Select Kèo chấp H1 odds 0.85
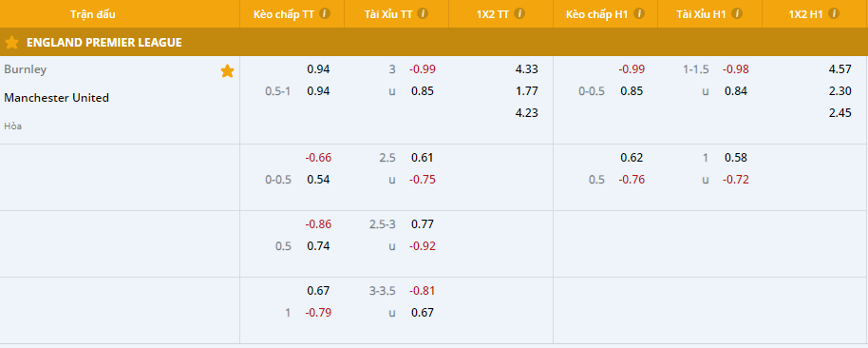Image resolution: width=868 pixels, height=348 pixels. pyautogui.click(x=632, y=91)
